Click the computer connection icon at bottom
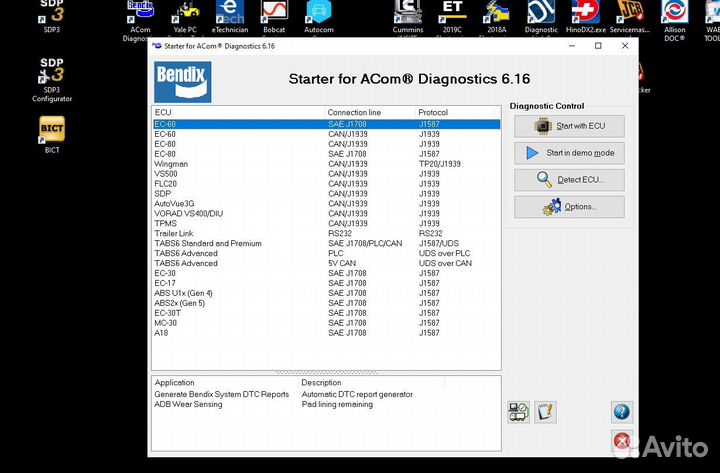 click(x=518, y=411)
